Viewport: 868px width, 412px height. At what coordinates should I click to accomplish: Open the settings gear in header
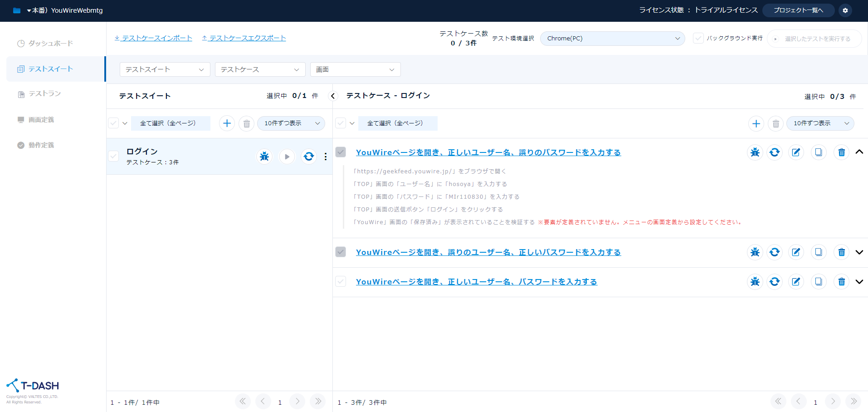(845, 10)
